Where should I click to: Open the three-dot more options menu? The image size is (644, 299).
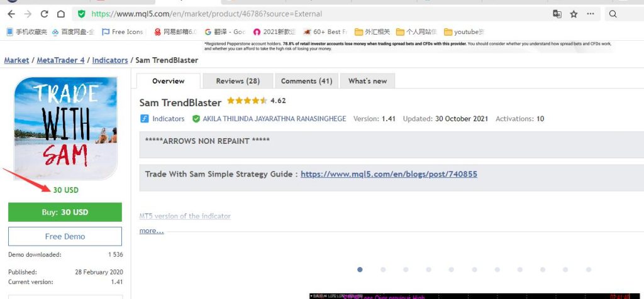(590, 14)
